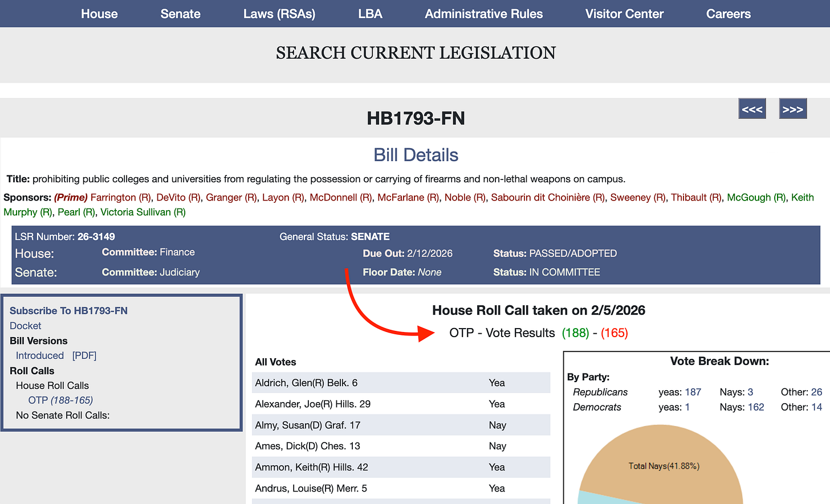This screenshot has height=504, width=830.
Task: Open sponsor Layon (R) link
Action: click(283, 198)
